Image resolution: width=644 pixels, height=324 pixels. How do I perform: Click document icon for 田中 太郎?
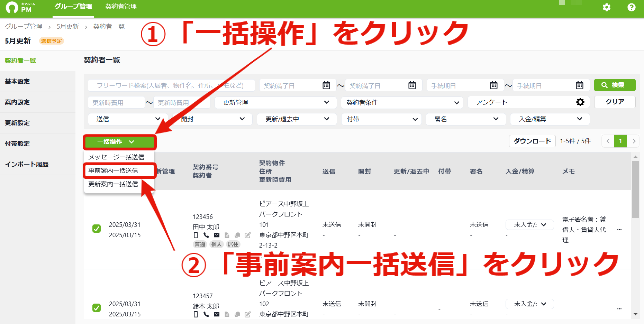tap(227, 235)
